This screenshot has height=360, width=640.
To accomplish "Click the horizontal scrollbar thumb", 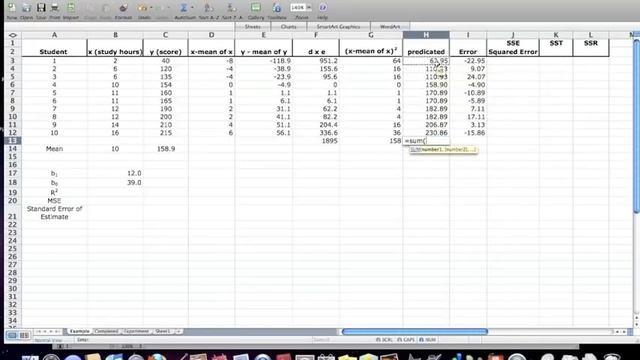I will [415, 331].
